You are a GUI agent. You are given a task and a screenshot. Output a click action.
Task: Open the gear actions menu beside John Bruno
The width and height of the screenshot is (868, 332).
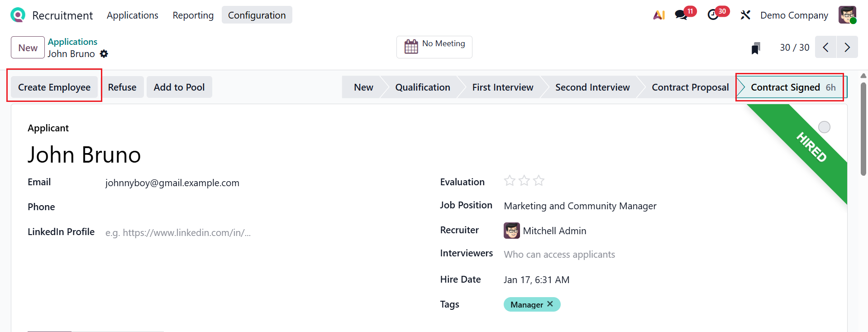click(x=104, y=54)
